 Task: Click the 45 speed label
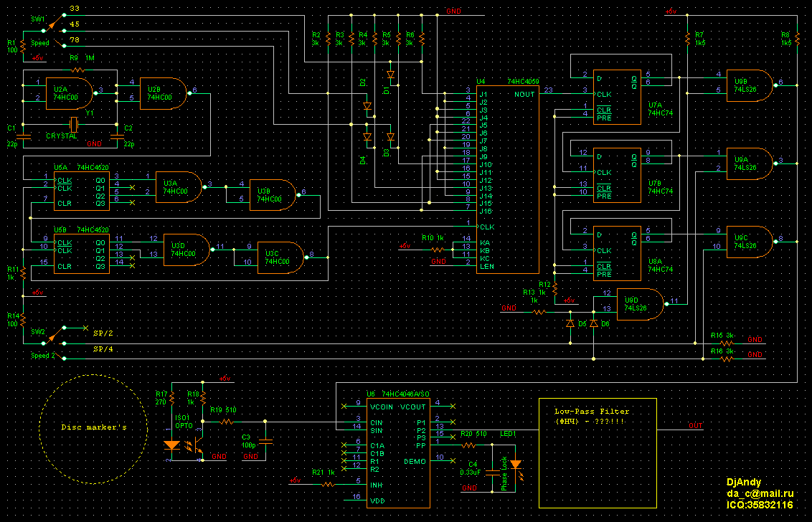[74, 24]
